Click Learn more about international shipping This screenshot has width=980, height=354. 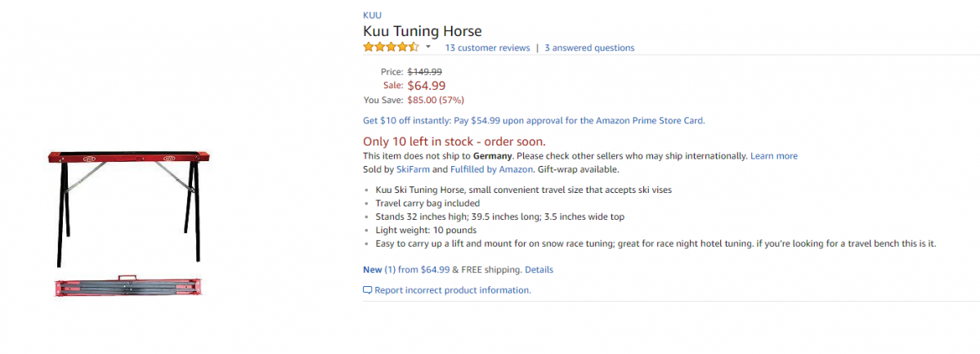click(774, 155)
